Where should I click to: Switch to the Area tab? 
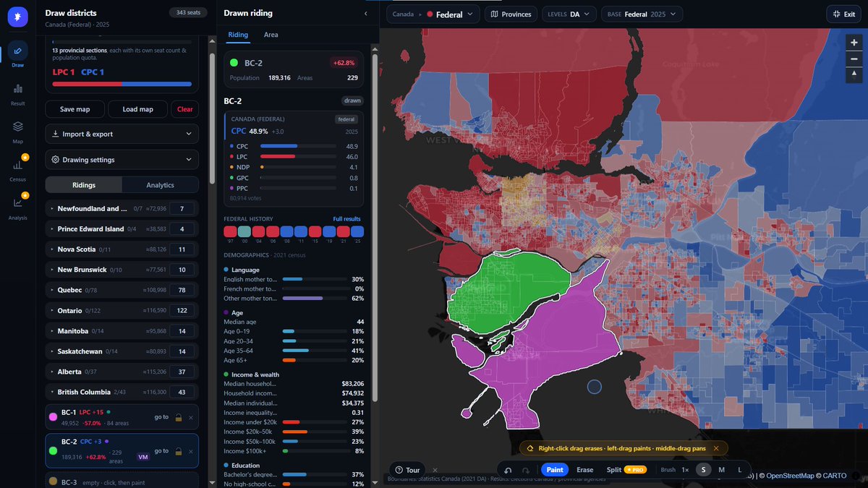(271, 35)
